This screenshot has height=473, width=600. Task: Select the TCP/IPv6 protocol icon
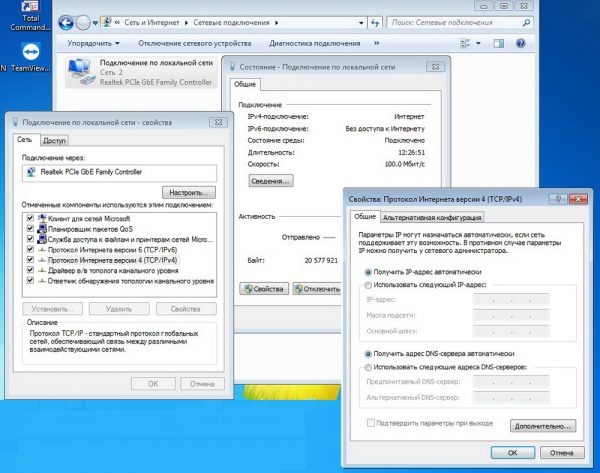tap(42, 250)
